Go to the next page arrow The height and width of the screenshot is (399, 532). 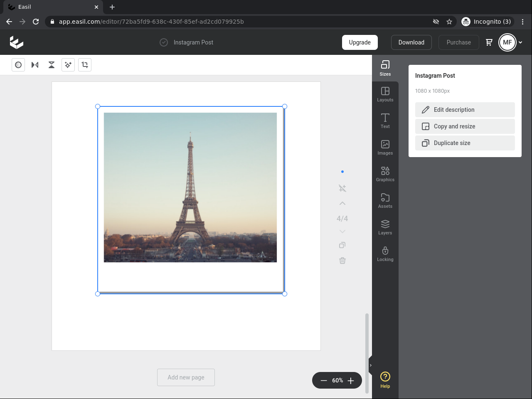coord(342,232)
